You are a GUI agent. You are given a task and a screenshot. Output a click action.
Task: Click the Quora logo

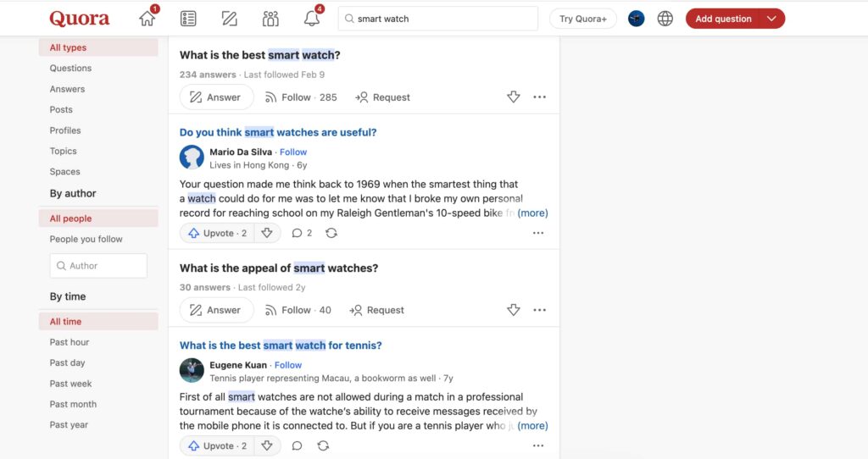(80, 19)
